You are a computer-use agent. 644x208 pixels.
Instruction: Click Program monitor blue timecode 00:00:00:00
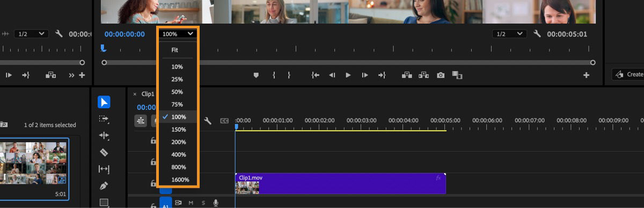125,34
